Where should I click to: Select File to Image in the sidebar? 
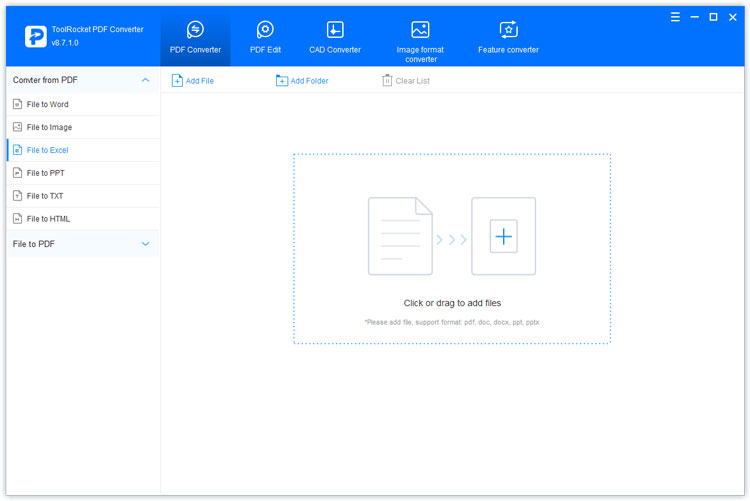(x=84, y=127)
